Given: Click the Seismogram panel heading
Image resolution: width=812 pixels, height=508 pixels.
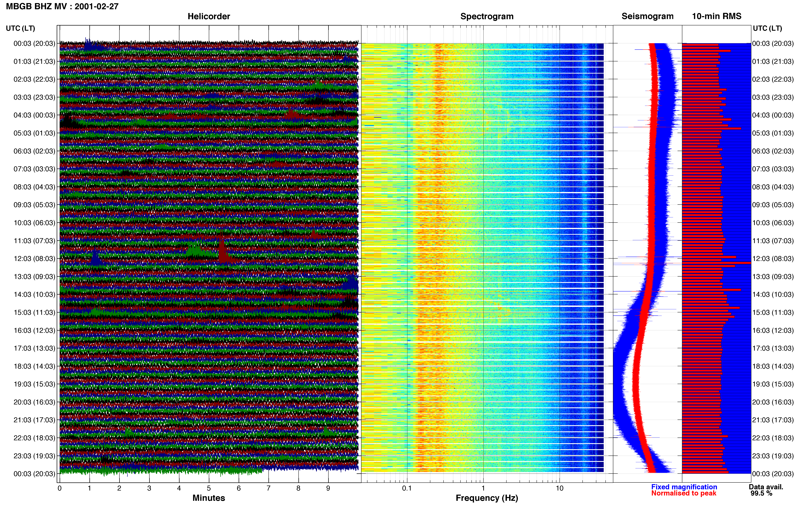Looking at the screenshot, I should (648, 16).
